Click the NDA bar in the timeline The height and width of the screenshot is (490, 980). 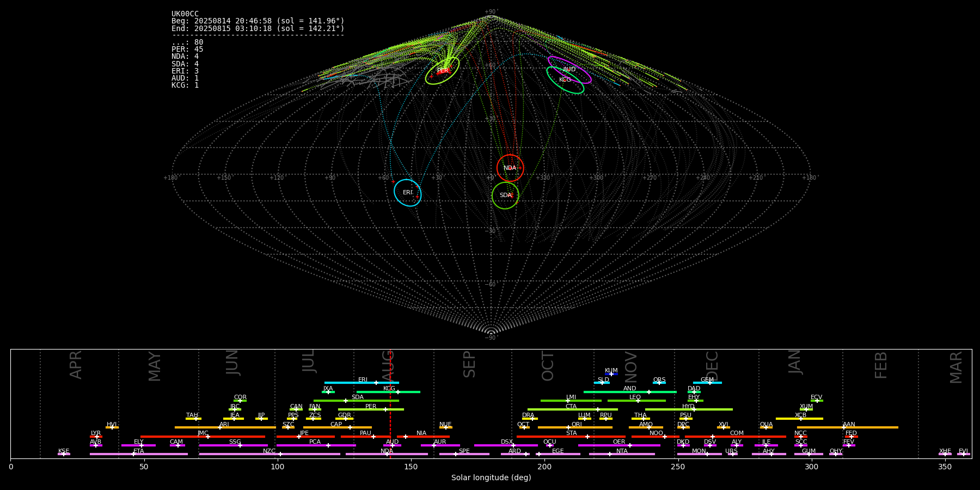[x=387, y=454]
